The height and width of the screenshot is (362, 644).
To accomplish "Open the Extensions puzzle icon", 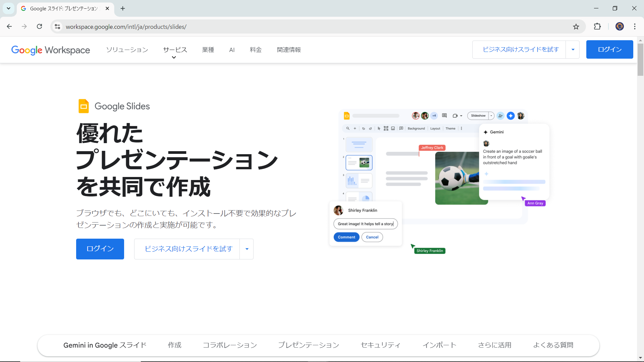I will coord(597,26).
